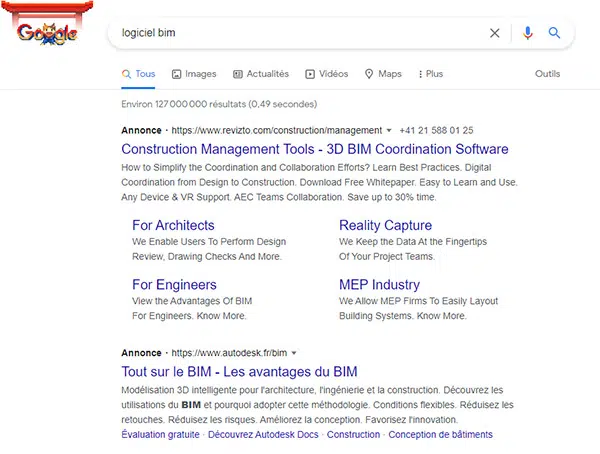Screen dimensions: 600x454
Task: Click the three-dot icon beside Plus
Action: point(420,74)
